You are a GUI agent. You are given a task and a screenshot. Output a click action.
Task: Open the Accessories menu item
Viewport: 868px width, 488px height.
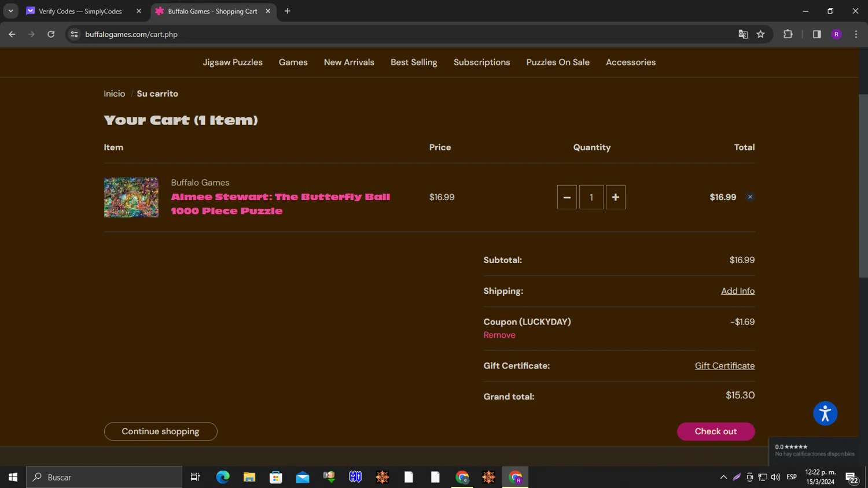(631, 62)
